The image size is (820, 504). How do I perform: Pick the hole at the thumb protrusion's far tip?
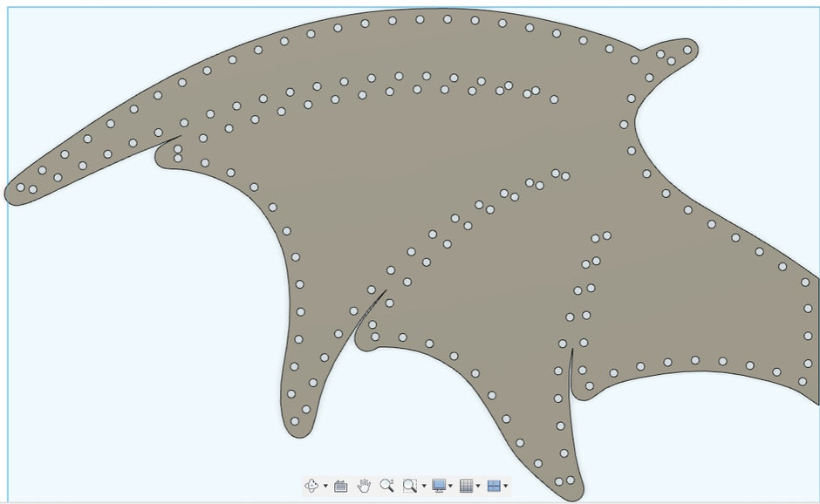coord(687,50)
